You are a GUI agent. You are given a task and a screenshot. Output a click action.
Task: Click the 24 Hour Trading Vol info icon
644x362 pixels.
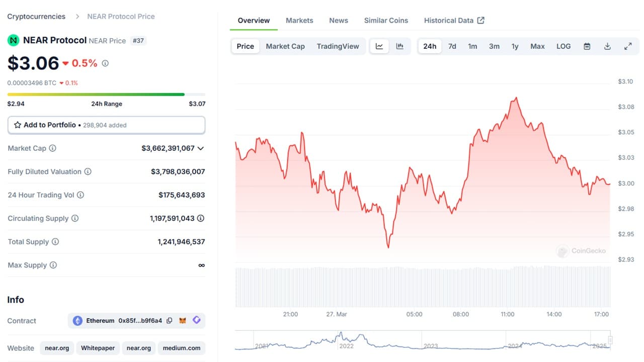80,195
